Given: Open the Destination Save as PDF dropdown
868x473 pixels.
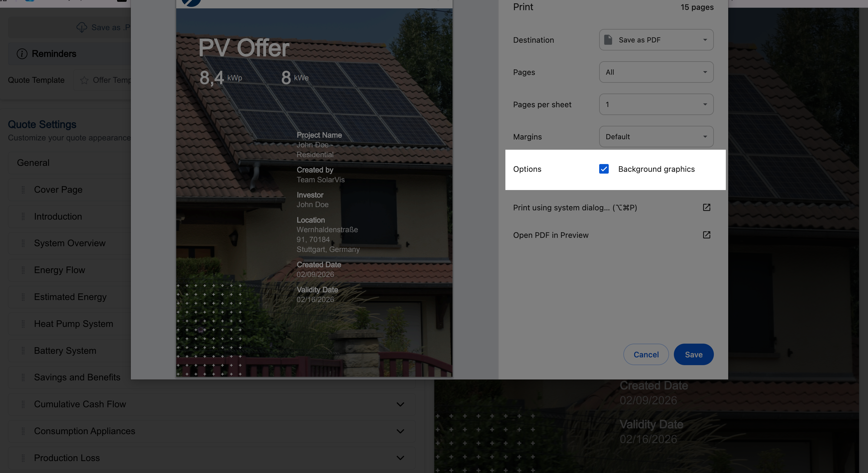Looking at the screenshot, I should [656, 40].
